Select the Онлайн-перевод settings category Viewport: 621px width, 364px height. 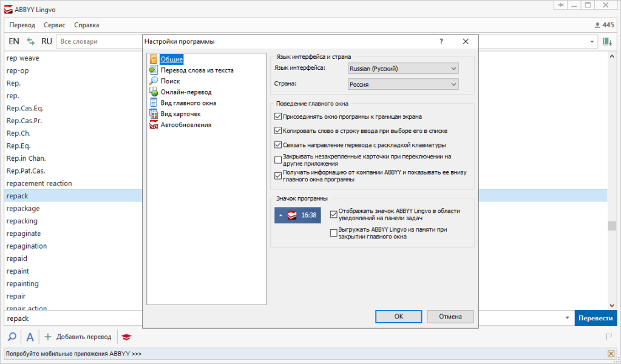pyautogui.click(x=186, y=92)
